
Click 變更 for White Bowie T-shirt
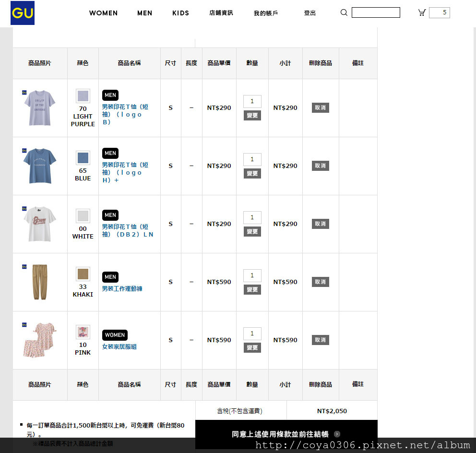pos(252,231)
